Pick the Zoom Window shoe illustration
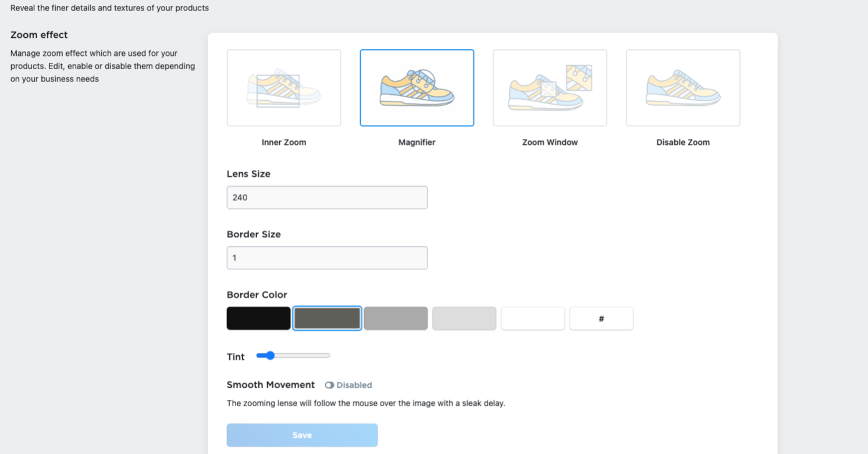Screen dimensions: 868x454 550,88
